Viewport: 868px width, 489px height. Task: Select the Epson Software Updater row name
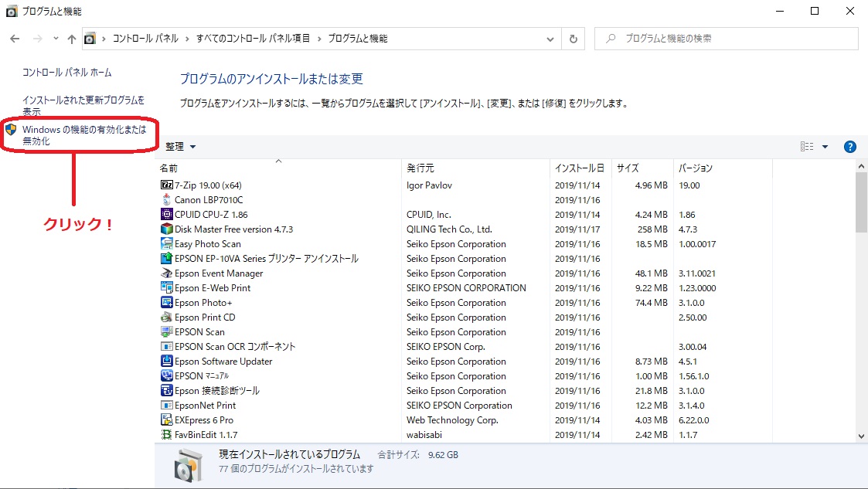[x=223, y=362]
